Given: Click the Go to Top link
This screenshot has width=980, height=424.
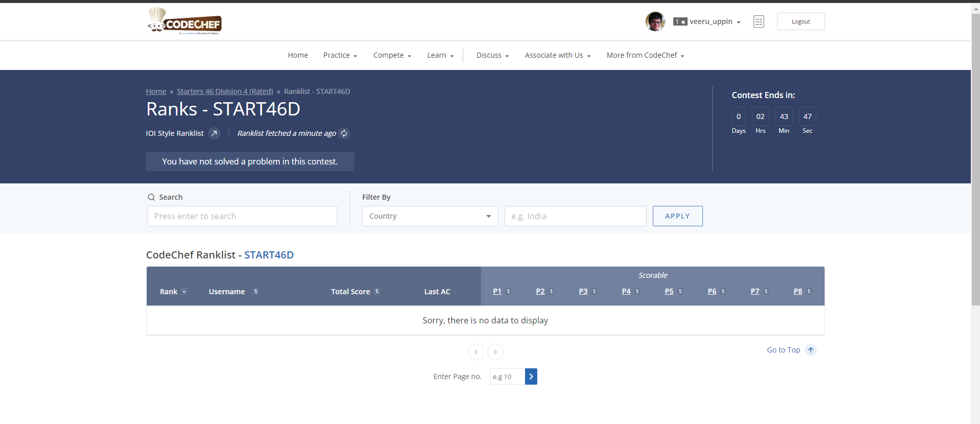Looking at the screenshot, I should click(783, 350).
